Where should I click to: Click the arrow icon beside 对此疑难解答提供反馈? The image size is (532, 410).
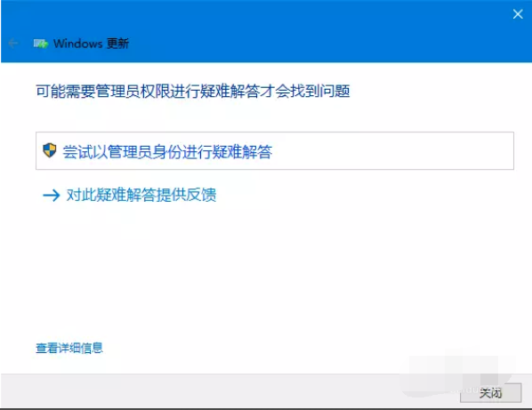52,195
